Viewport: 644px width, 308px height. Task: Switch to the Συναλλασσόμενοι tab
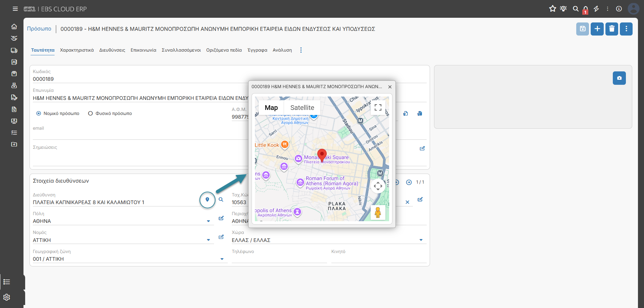[181, 50]
